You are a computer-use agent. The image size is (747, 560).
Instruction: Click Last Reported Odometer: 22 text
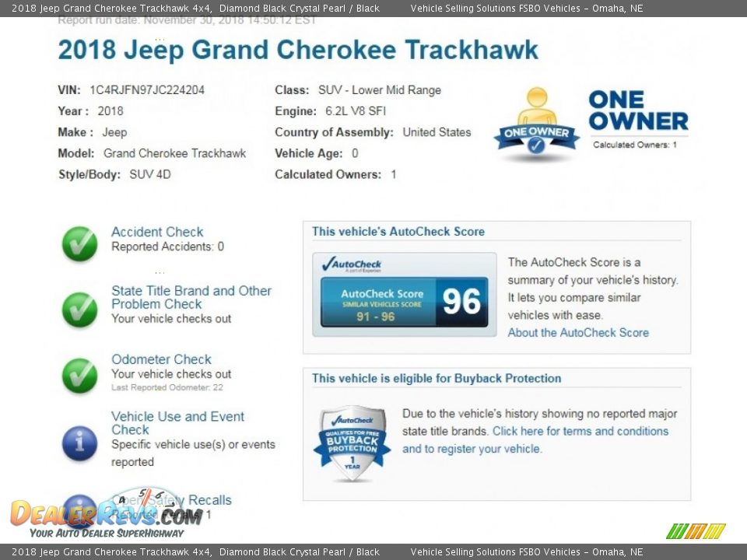click(167, 387)
